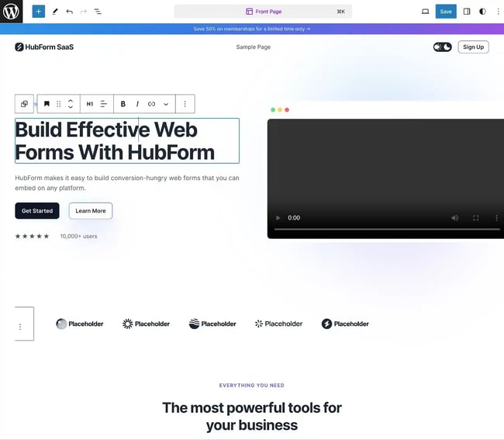Click inside the Build Effective Web Forms heading
Viewport: 504px width, 440px height.
[127, 141]
